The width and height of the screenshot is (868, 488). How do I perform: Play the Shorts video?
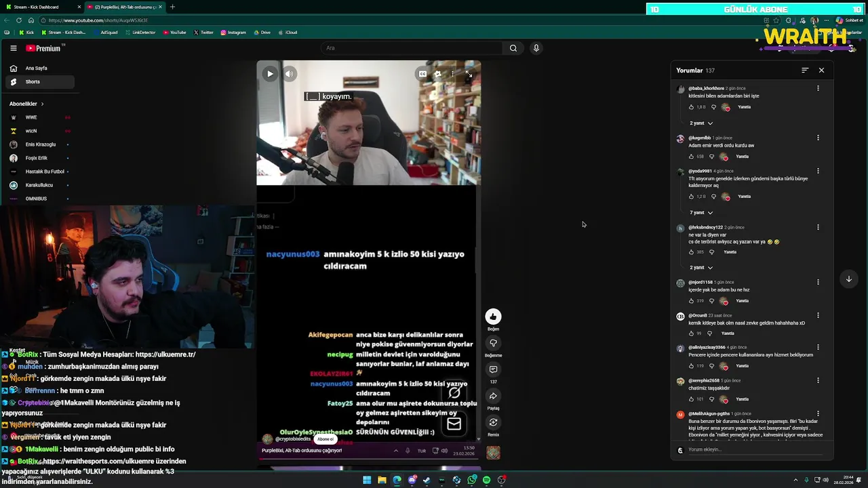(270, 74)
